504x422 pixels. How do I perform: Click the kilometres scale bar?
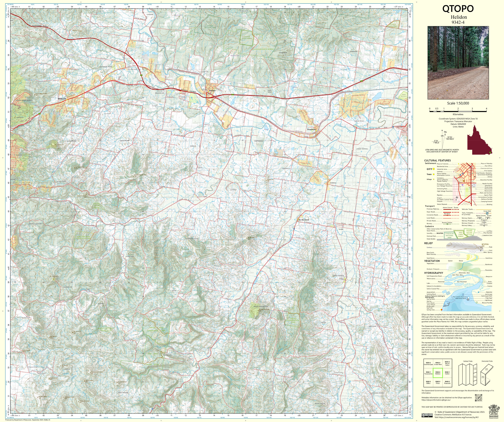point(458,111)
